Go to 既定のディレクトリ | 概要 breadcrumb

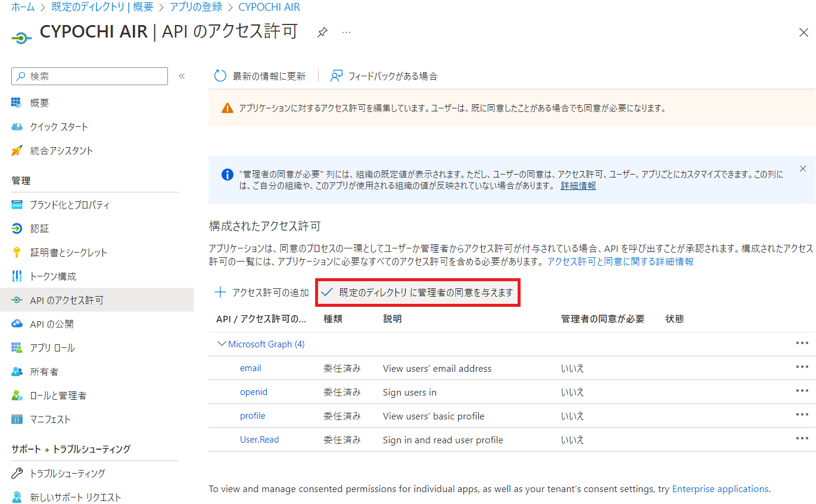coord(102,7)
